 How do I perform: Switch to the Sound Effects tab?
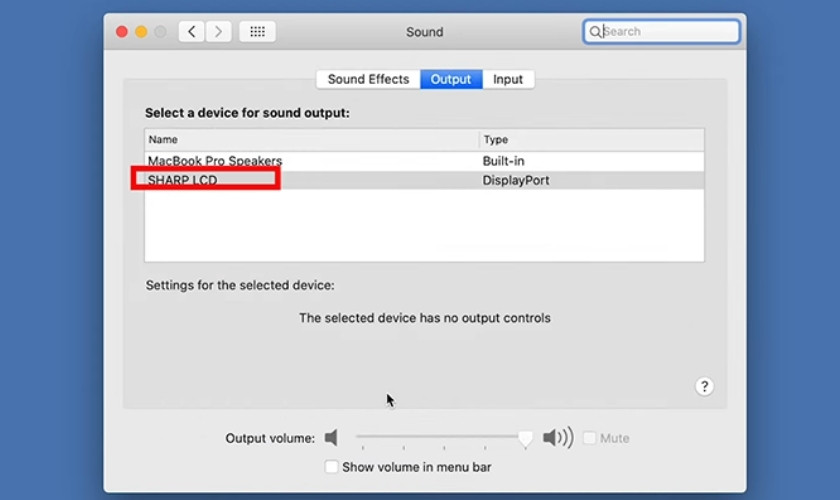coord(368,80)
